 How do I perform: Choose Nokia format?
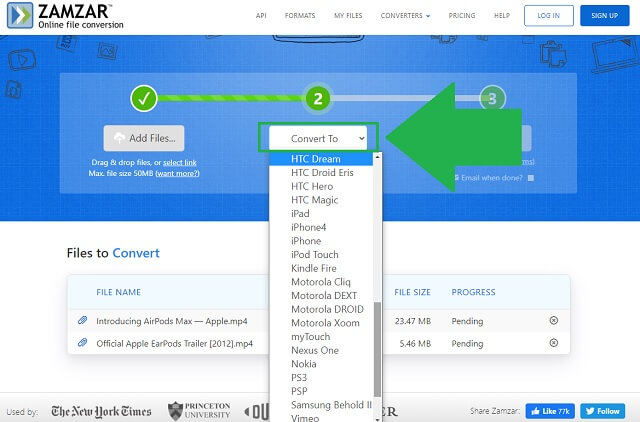tap(321, 364)
